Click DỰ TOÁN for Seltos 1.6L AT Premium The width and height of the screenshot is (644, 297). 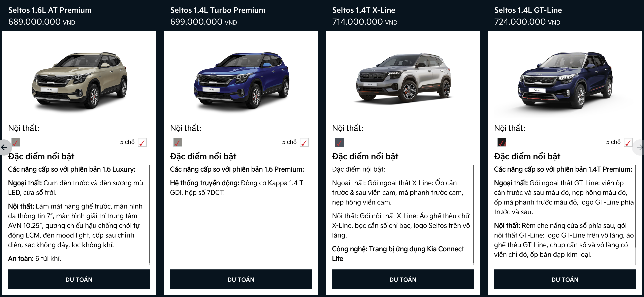tap(79, 279)
